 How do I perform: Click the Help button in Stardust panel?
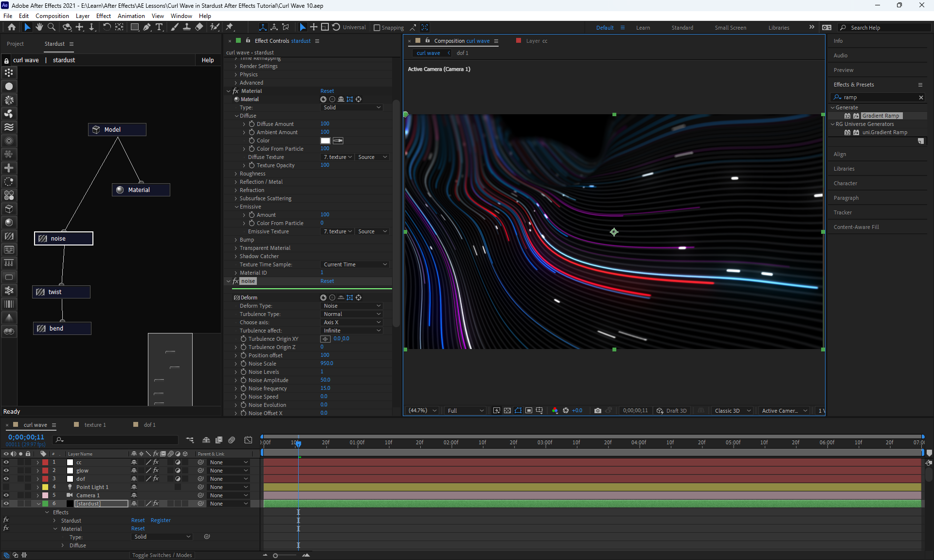click(x=208, y=60)
